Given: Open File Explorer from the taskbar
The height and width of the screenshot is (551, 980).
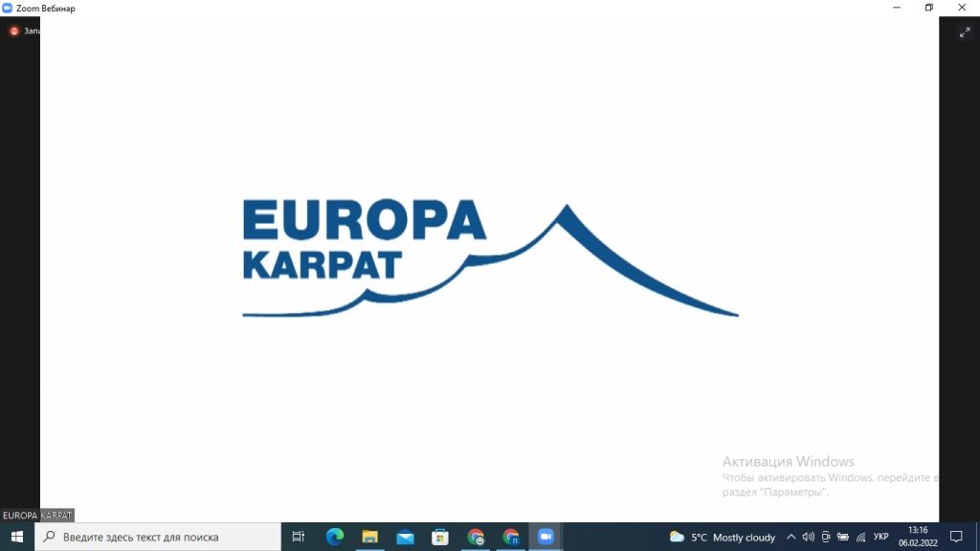Looking at the screenshot, I should [x=368, y=537].
